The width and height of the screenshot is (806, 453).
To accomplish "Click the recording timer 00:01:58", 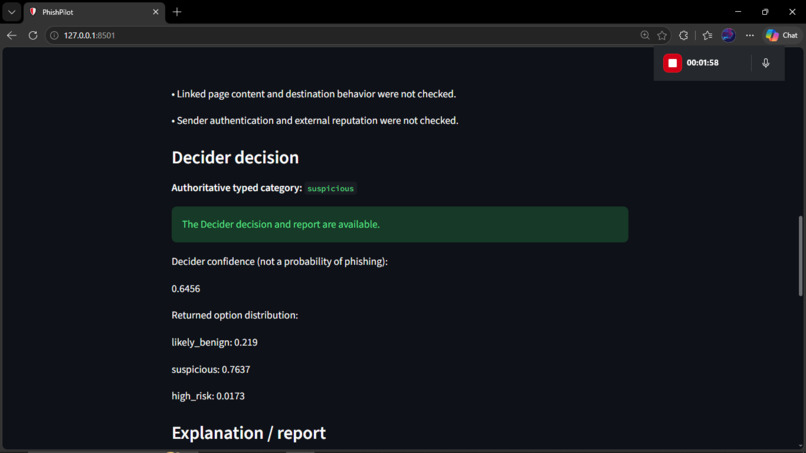I will [702, 63].
